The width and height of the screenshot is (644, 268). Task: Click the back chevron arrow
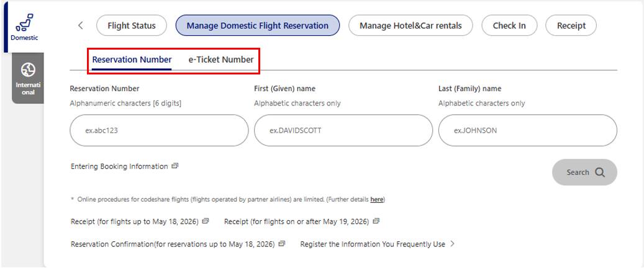click(80, 25)
